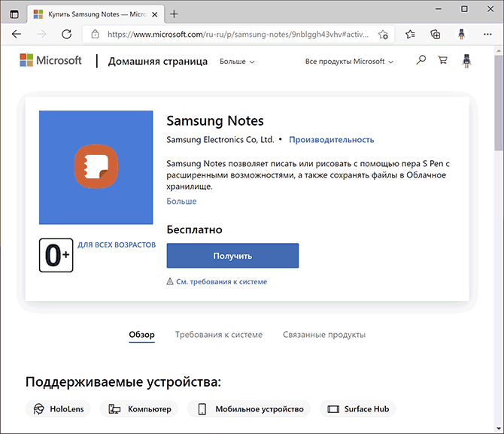
Task: Click the HoloLens device chip
Action: (x=58, y=409)
